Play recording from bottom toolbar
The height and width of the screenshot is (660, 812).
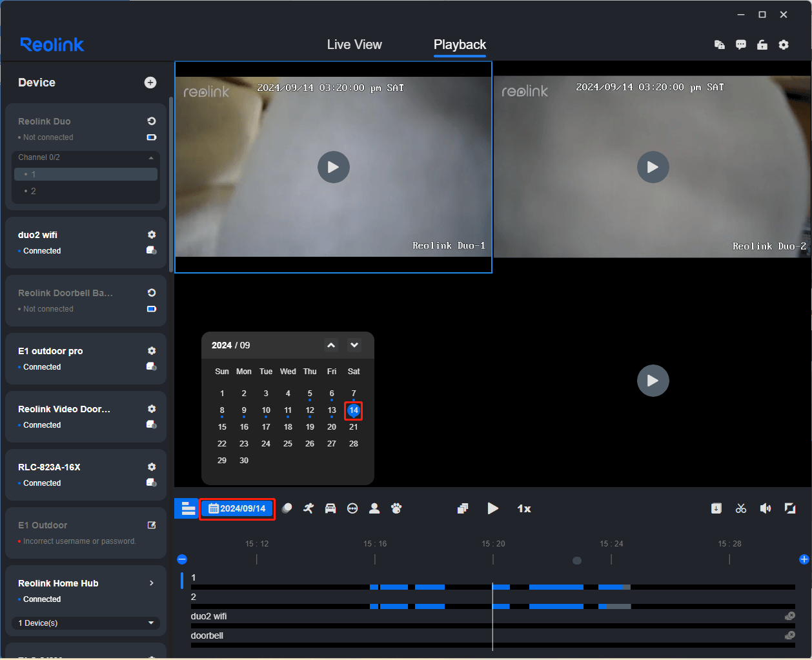coord(492,508)
